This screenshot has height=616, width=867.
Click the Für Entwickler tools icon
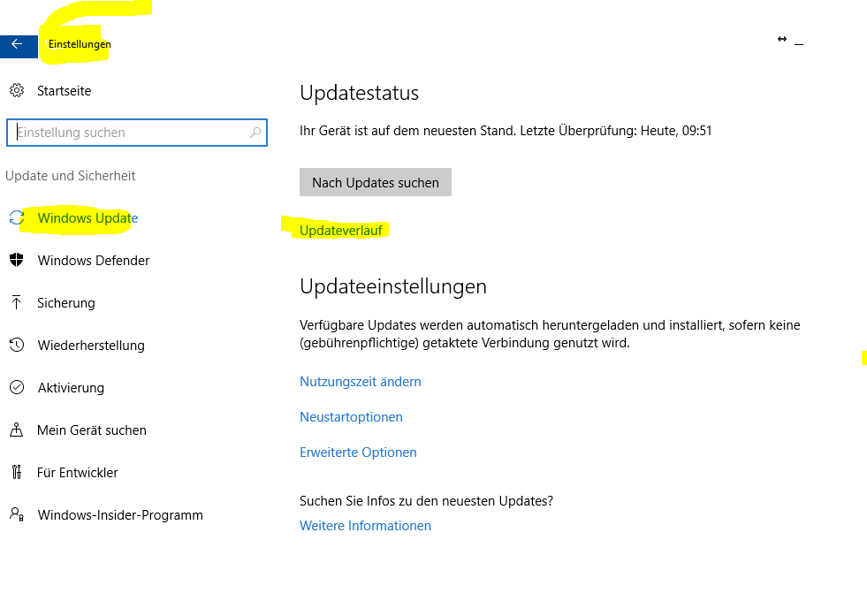[x=17, y=472]
